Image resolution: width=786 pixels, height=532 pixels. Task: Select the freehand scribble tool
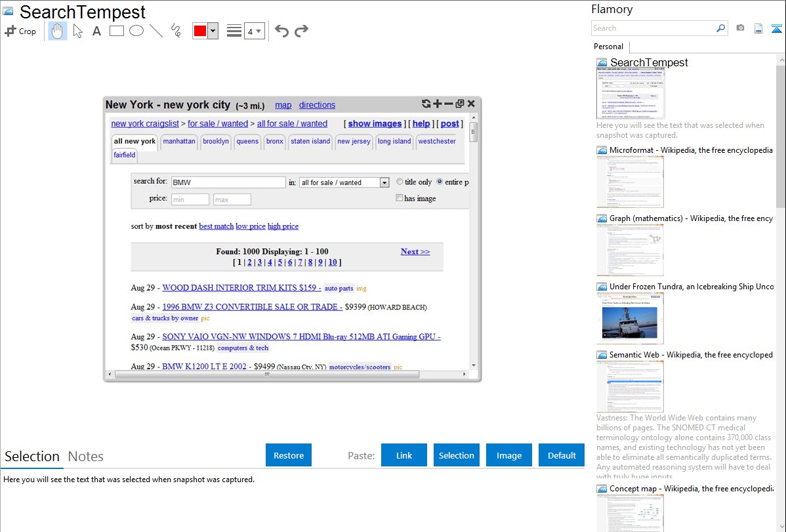[176, 31]
